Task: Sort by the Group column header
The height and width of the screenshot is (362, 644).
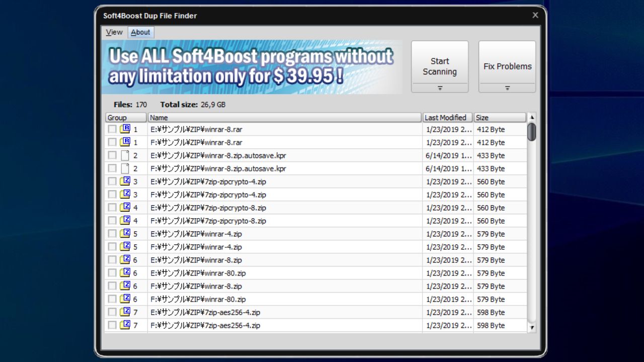Action: (126, 118)
